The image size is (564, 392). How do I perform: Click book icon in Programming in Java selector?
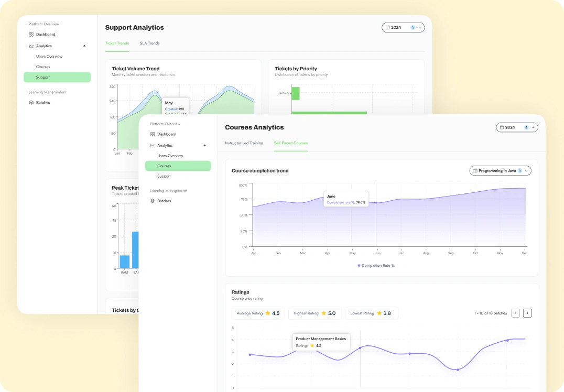tap(475, 171)
